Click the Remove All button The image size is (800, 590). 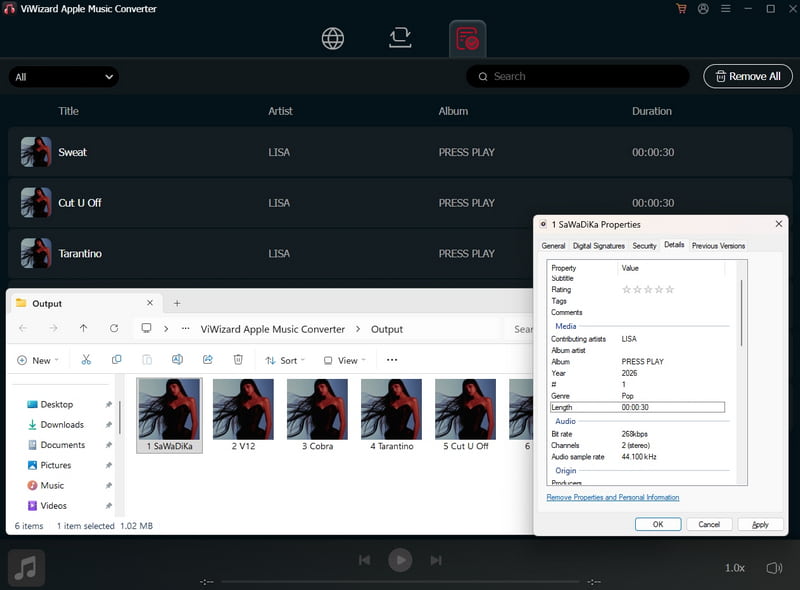[748, 77]
